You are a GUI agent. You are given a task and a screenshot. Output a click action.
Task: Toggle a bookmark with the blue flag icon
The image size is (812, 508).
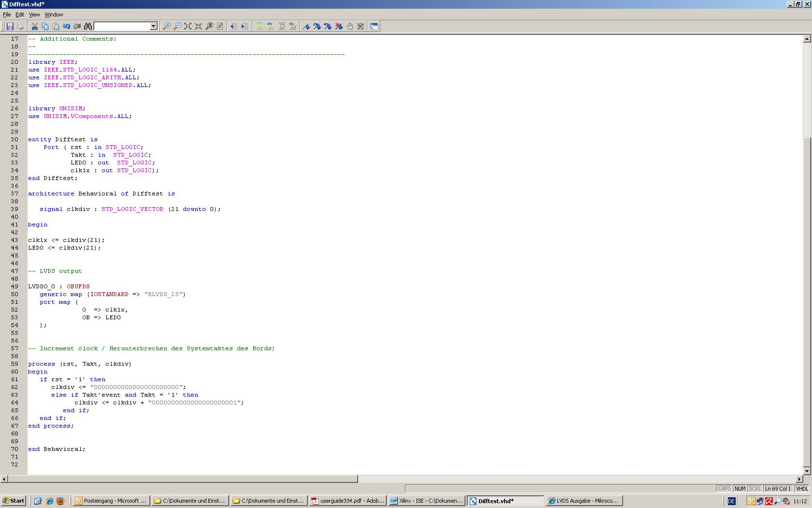coord(306,26)
